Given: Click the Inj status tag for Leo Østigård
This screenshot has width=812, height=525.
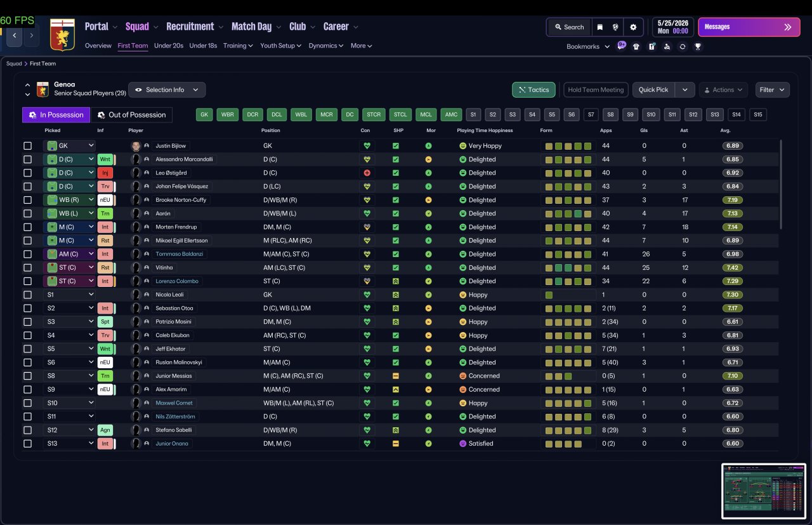Looking at the screenshot, I should tap(106, 173).
